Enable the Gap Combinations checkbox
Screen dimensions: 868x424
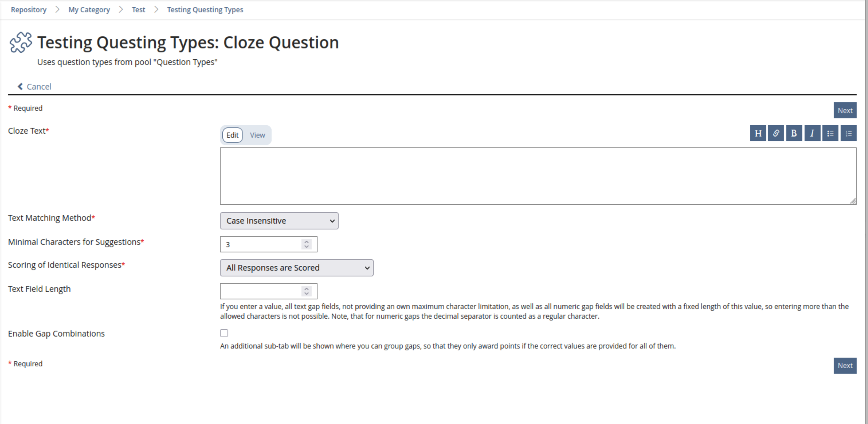224,333
